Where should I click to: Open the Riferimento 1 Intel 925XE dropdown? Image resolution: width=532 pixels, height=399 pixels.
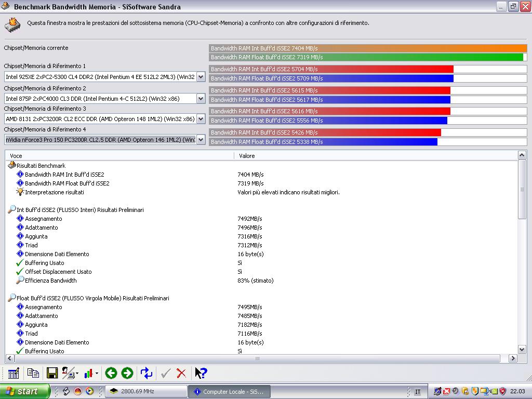[x=201, y=77]
